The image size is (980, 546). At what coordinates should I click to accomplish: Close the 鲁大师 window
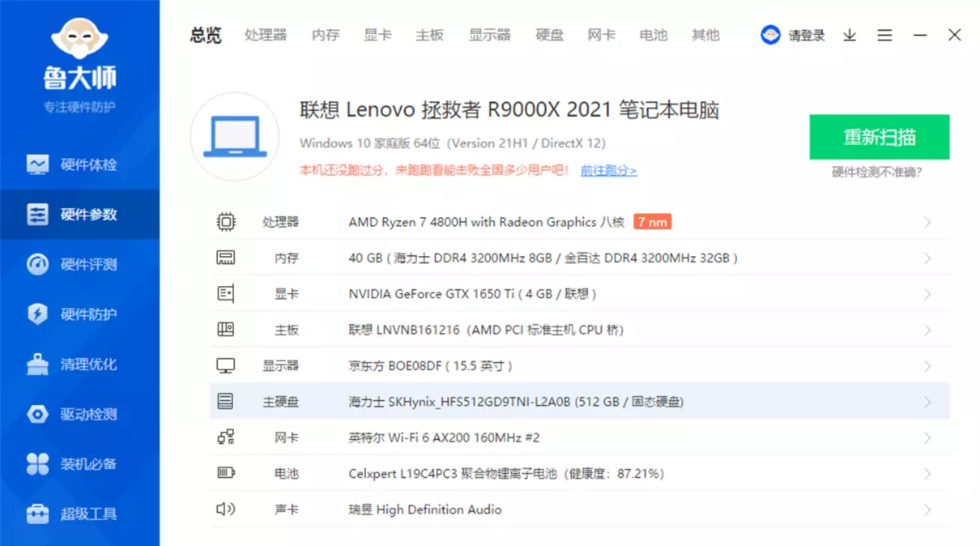(x=955, y=35)
